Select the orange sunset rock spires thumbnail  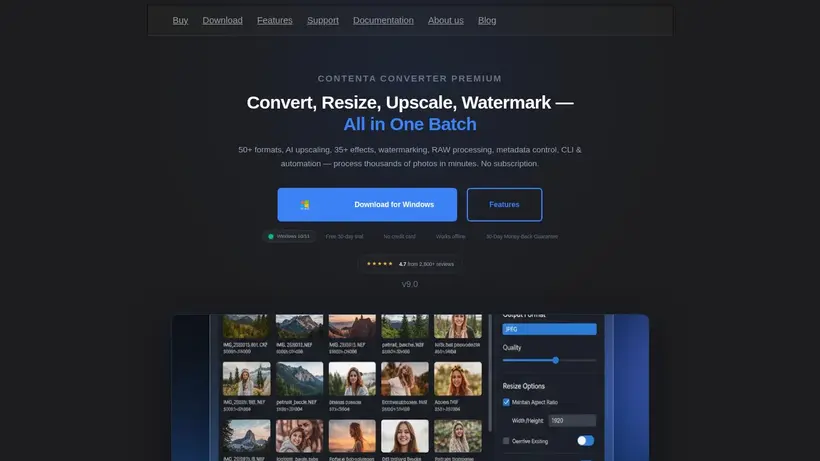click(352, 326)
